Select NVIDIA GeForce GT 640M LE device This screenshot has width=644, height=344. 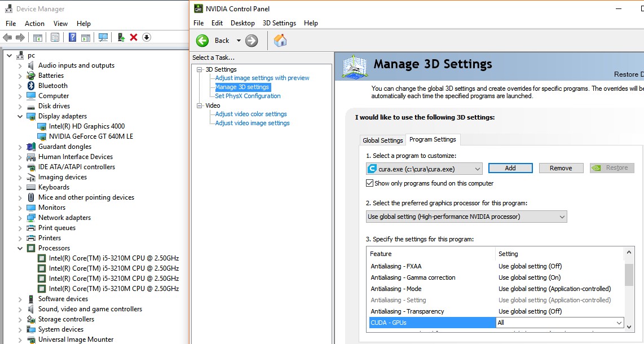pos(91,136)
